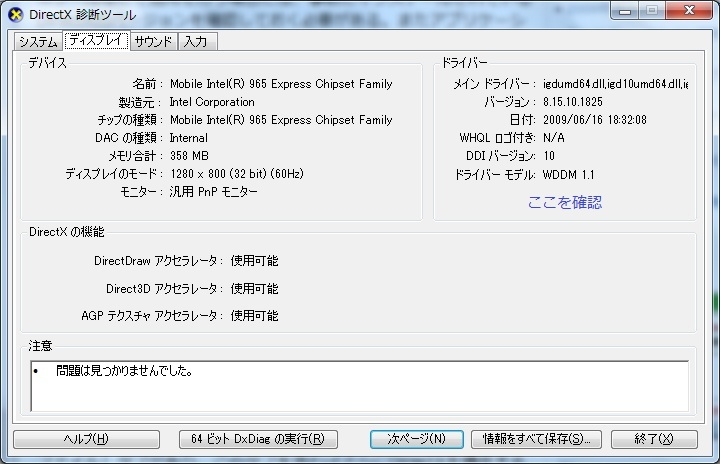Click display mode 1280 x 800 text
This screenshot has width=720, height=464.
237,174
